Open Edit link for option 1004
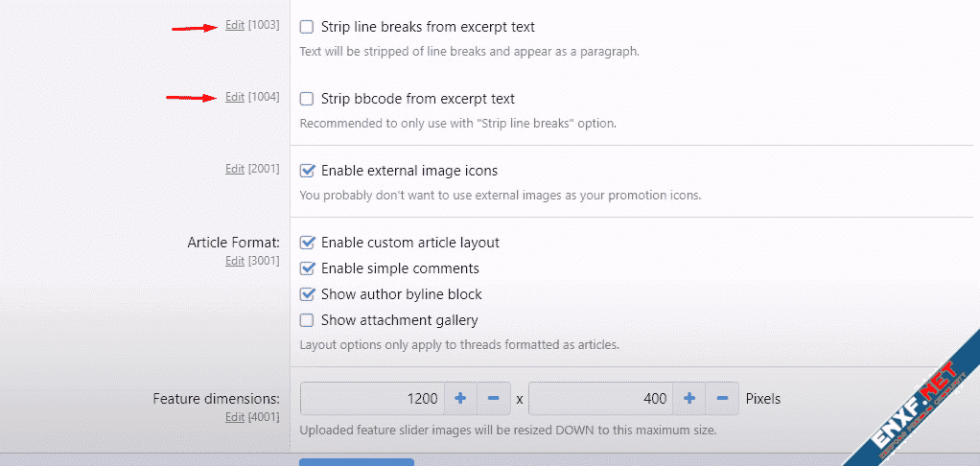Image resolution: width=980 pixels, height=466 pixels. click(x=235, y=97)
